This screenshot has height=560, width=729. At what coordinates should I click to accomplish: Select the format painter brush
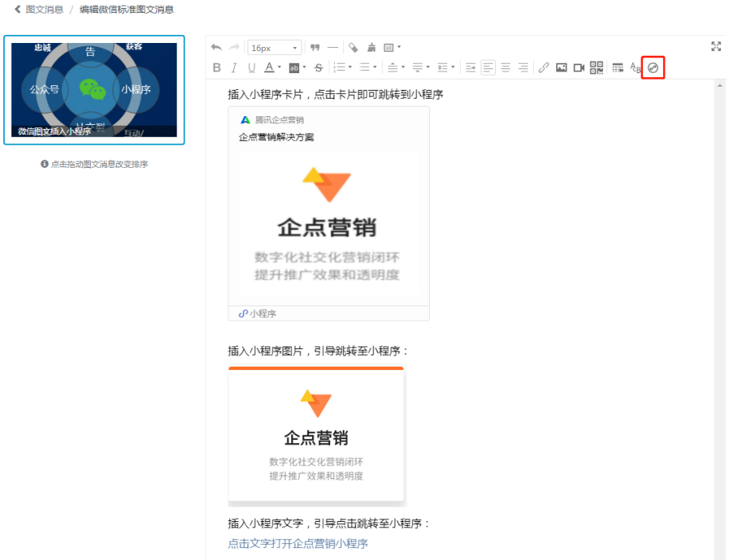(372, 48)
